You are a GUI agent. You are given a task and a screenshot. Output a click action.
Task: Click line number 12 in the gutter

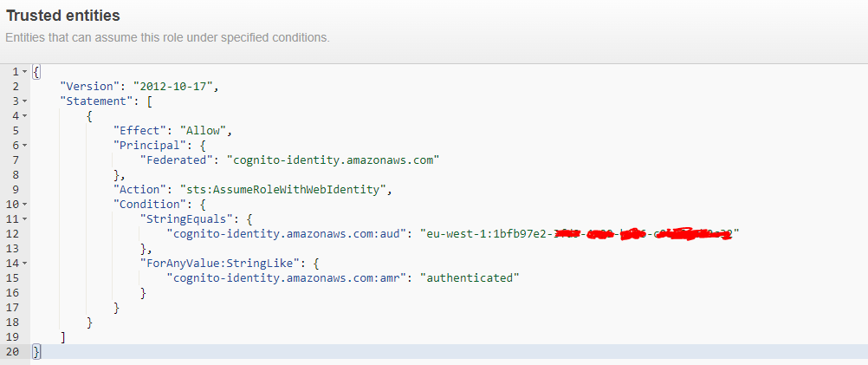pos(13,234)
